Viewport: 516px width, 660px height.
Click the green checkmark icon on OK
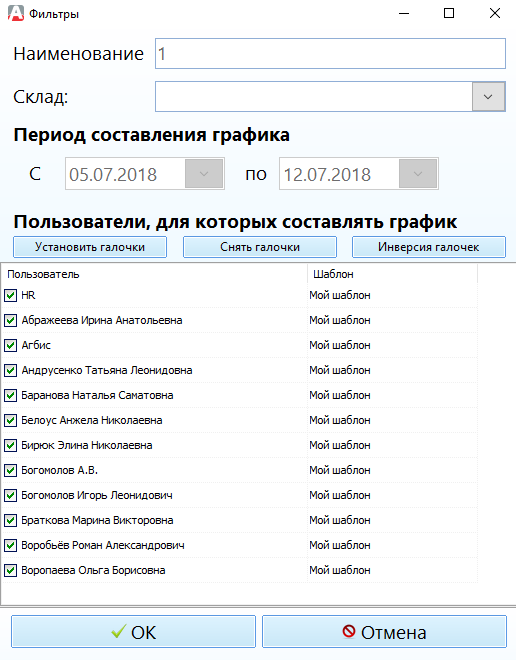[119, 631]
